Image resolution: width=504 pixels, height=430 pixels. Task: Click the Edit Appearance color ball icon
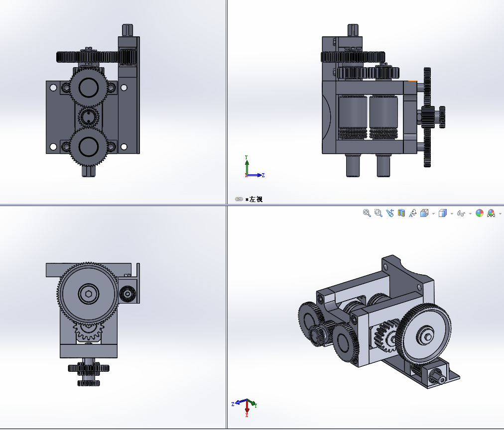click(480, 213)
